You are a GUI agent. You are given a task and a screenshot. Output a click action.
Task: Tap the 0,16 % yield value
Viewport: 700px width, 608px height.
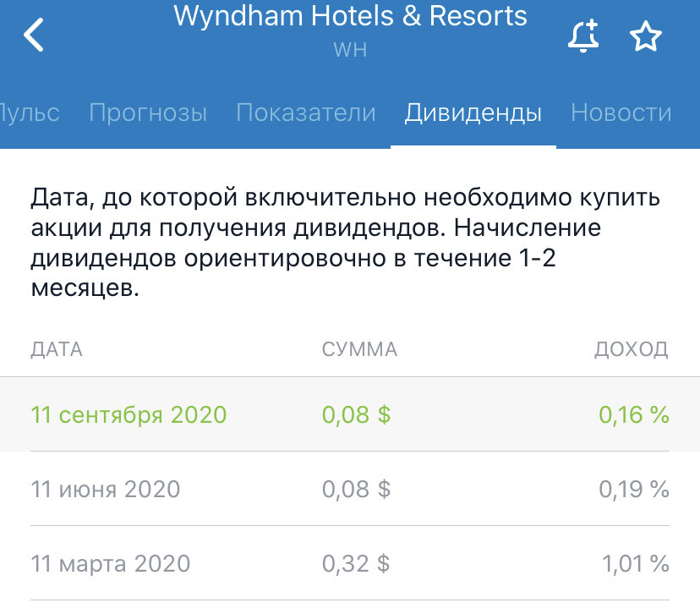click(634, 414)
